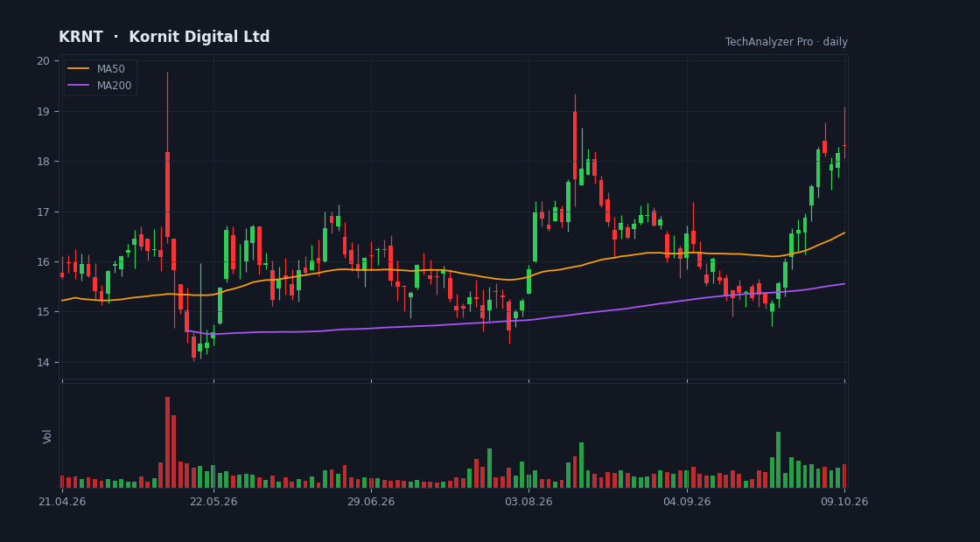This screenshot has width=980, height=542.
Task: Click the 21.04.26 date axis label
Action: pyautogui.click(x=62, y=502)
